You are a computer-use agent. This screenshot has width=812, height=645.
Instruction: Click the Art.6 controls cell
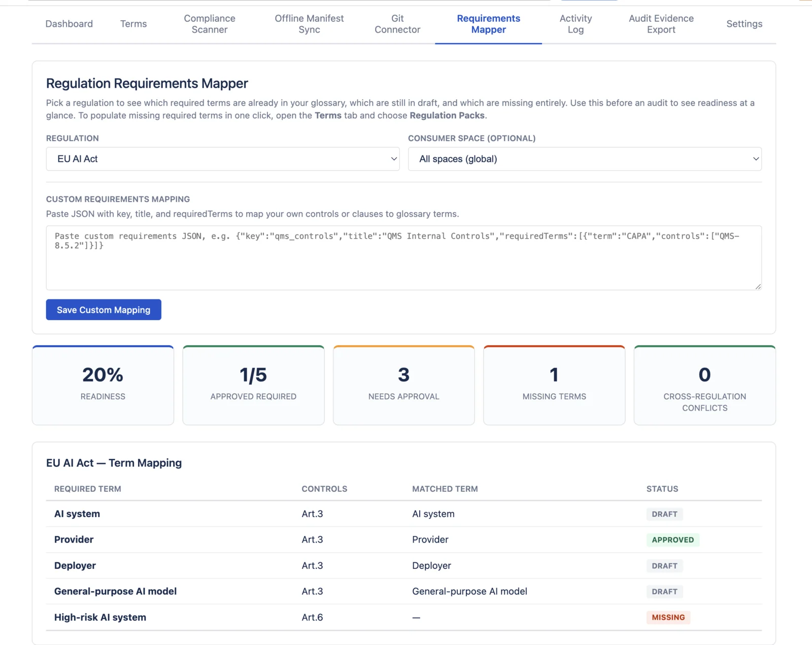coord(312,617)
